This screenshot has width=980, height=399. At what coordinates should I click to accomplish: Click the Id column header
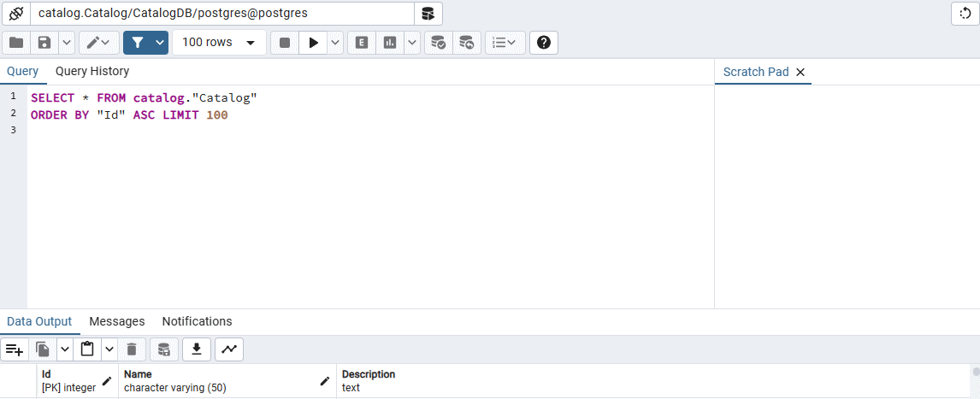(77, 381)
